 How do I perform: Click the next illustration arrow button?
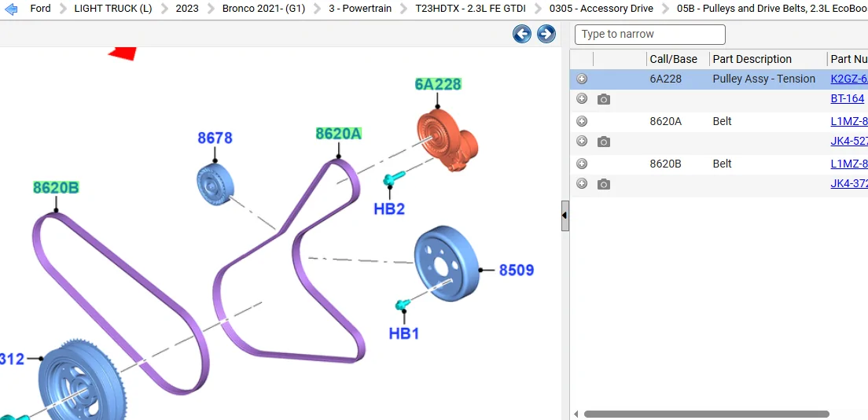point(546,34)
